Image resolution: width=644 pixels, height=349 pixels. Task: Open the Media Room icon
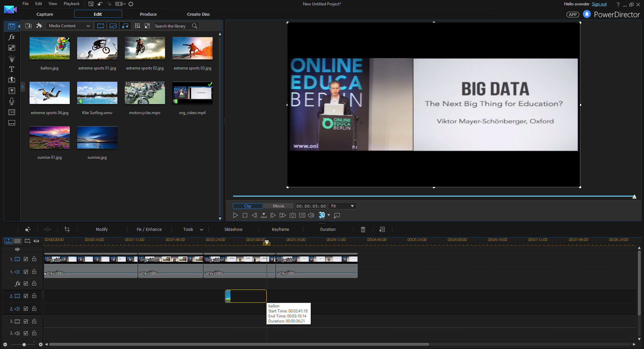tap(11, 26)
